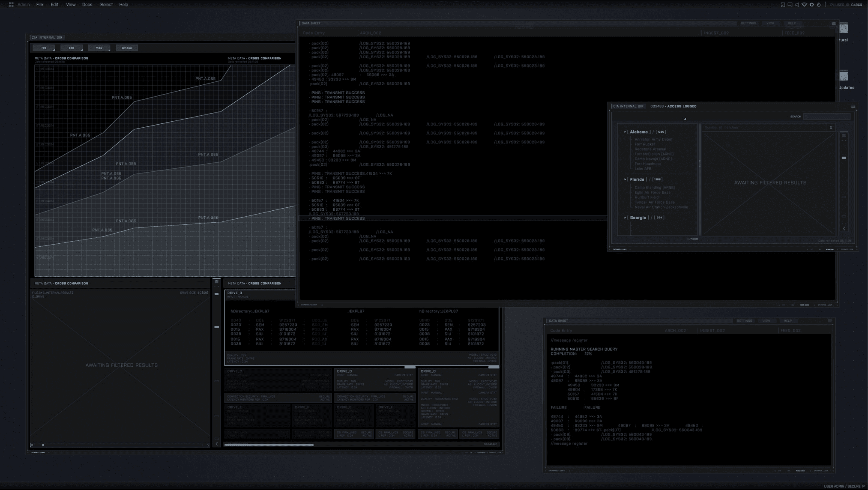Open hamburger menu of Access Logged window
This screenshot has width=868, height=490.
point(853,106)
